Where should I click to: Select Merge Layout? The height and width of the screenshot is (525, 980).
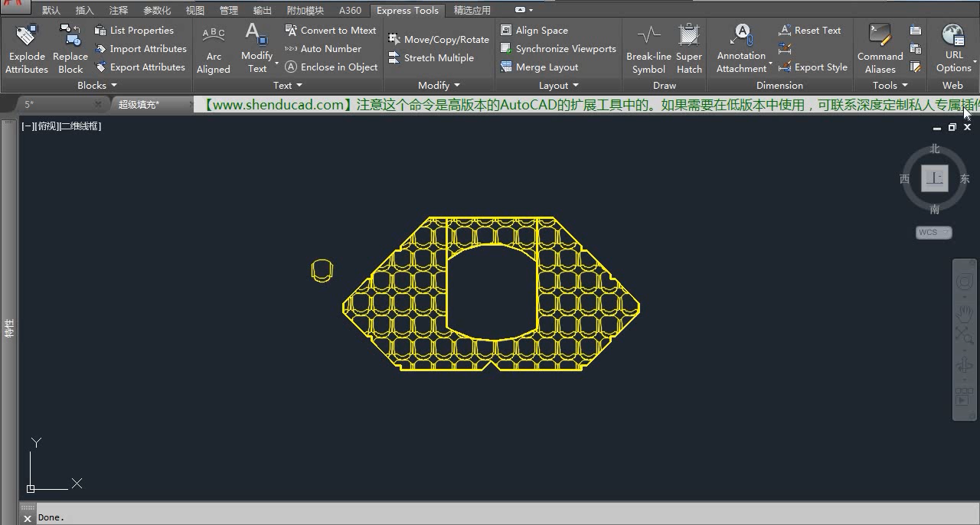tap(540, 67)
